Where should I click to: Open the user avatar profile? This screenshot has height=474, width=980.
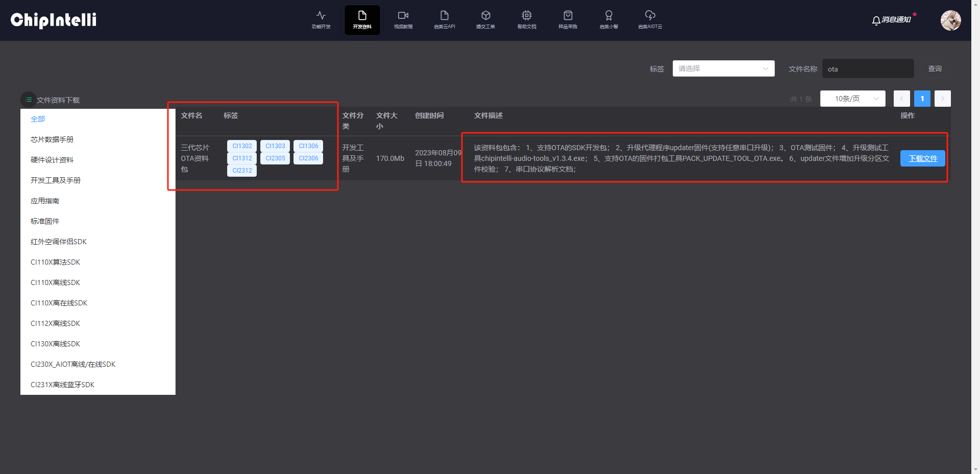(950, 20)
